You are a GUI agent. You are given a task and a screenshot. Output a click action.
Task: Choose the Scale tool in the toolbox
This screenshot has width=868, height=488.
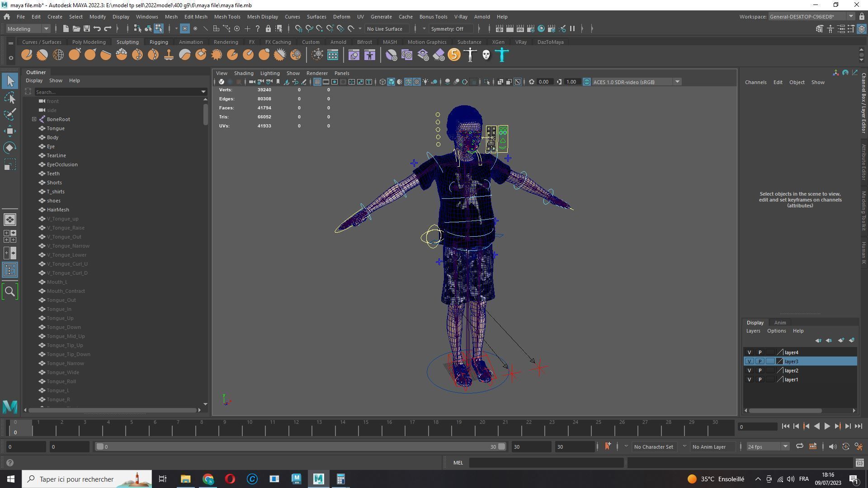(9, 164)
